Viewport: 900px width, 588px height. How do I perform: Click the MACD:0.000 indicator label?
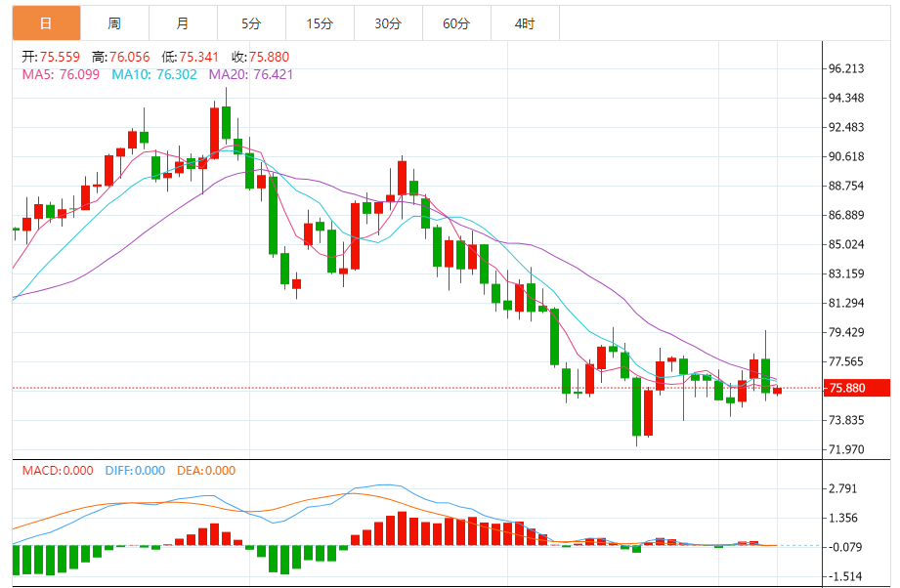tap(58, 471)
